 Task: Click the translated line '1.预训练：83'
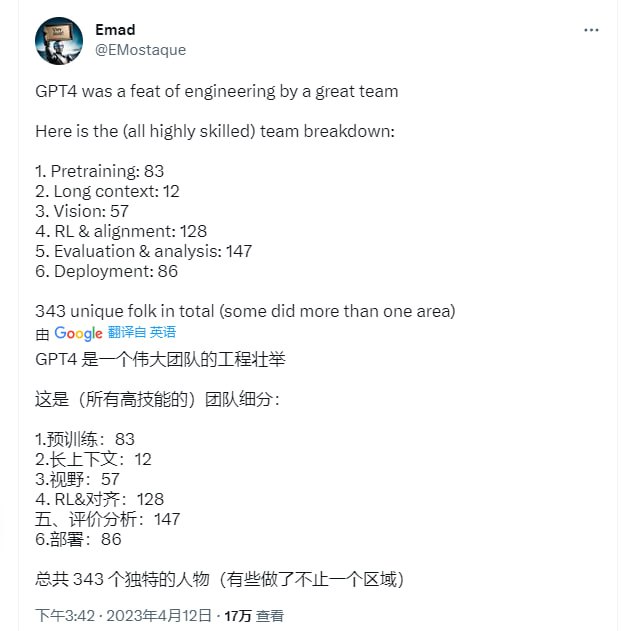[85, 439]
